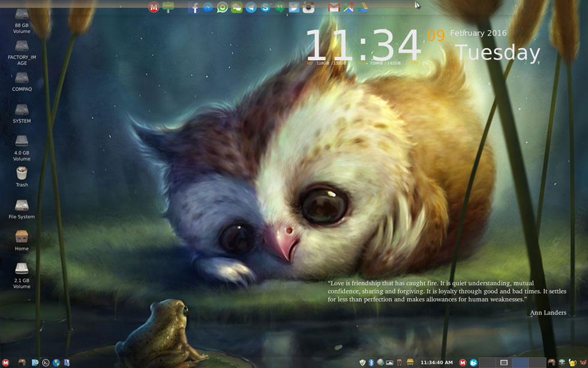Launch Instagram from the top dock
The image size is (588, 368).
[308, 7]
